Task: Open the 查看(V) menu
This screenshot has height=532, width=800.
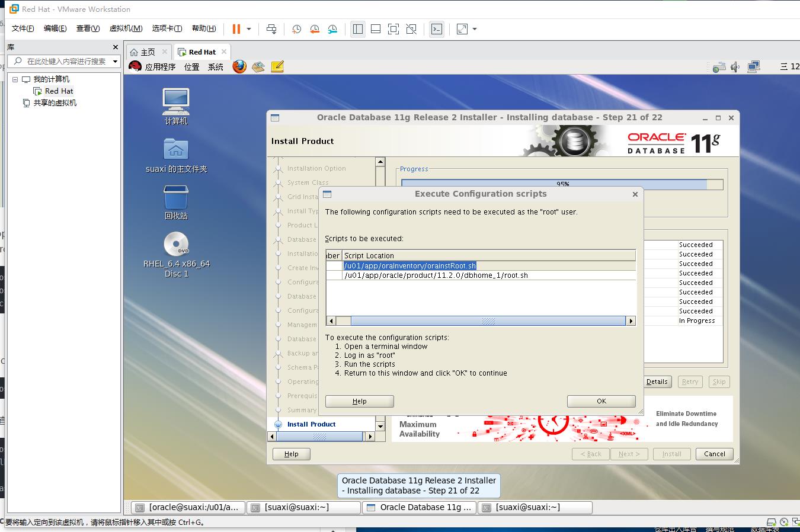Action: (88, 28)
